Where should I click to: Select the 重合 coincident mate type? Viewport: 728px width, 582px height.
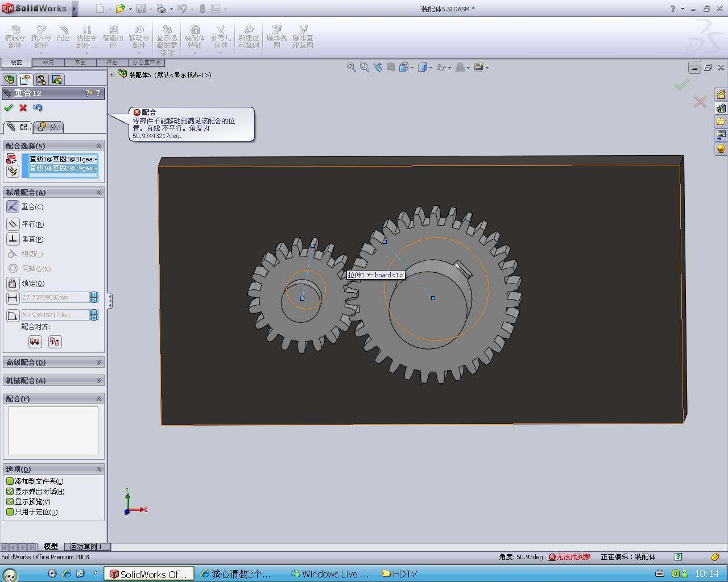coord(25,207)
